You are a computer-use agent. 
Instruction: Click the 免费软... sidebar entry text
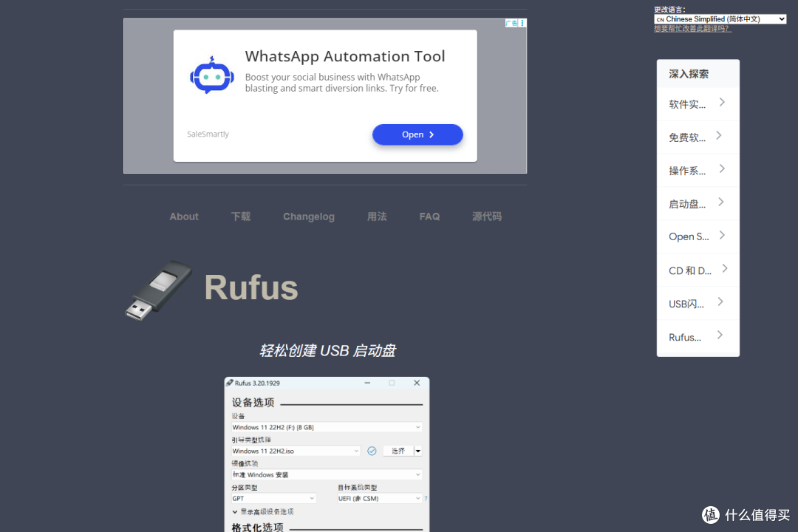687,137
